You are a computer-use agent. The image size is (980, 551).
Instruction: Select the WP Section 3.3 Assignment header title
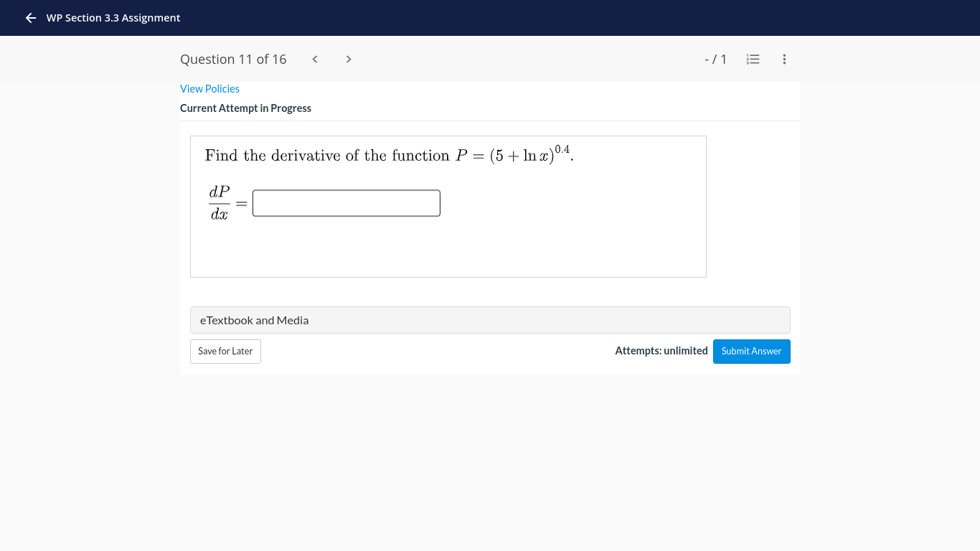[113, 18]
